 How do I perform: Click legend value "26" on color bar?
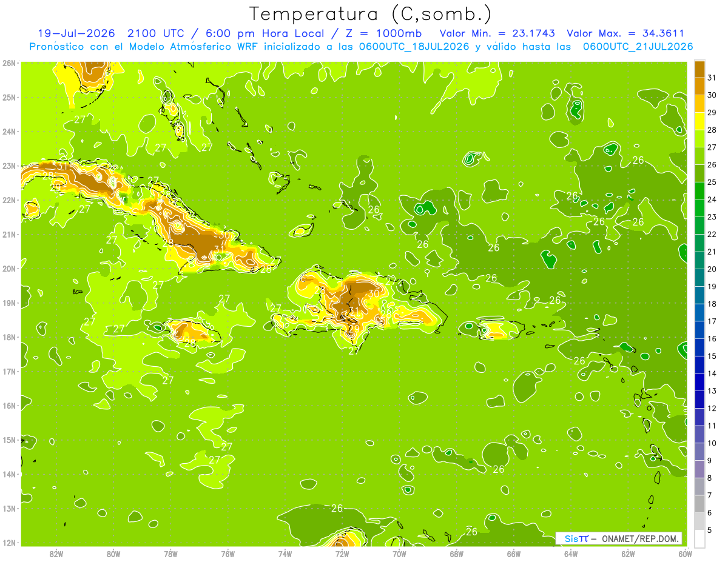712,165
